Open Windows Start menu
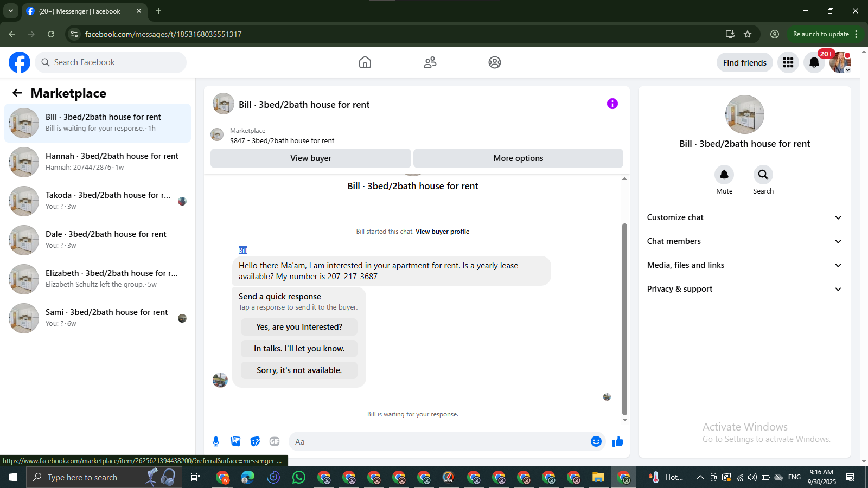 13,477
